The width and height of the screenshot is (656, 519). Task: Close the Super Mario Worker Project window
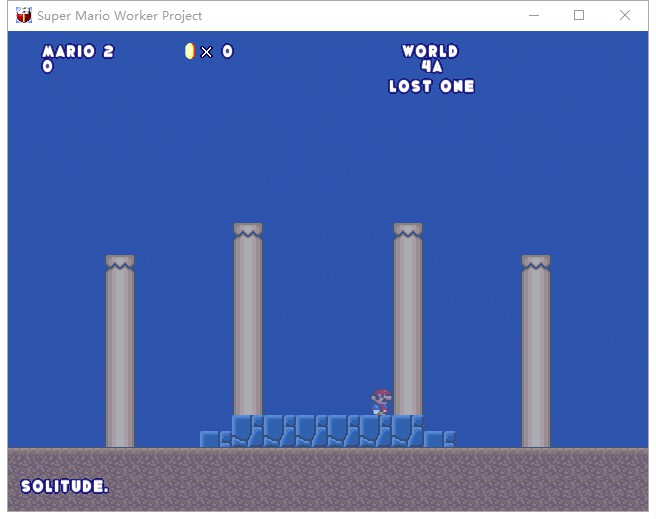625,15
